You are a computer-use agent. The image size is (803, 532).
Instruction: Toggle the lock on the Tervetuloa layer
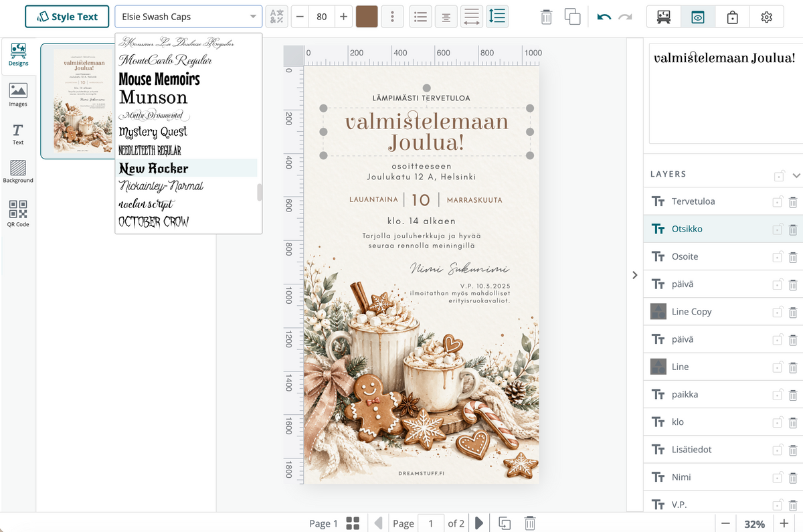(778, 201)
